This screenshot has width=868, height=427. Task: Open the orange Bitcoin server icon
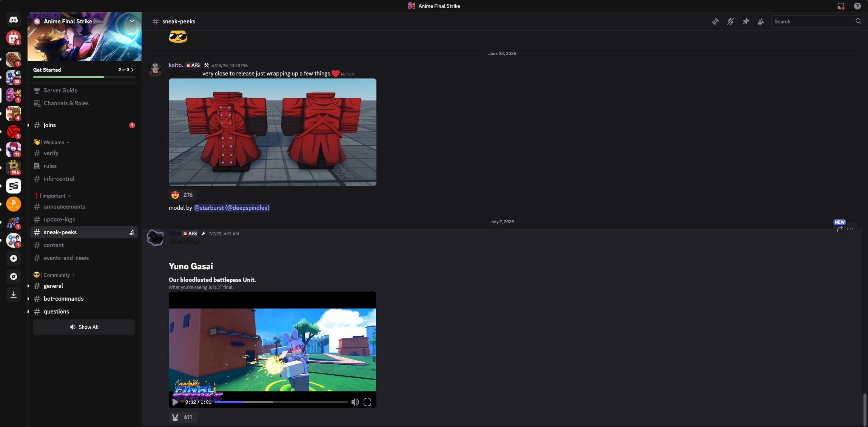click(14, 204)
